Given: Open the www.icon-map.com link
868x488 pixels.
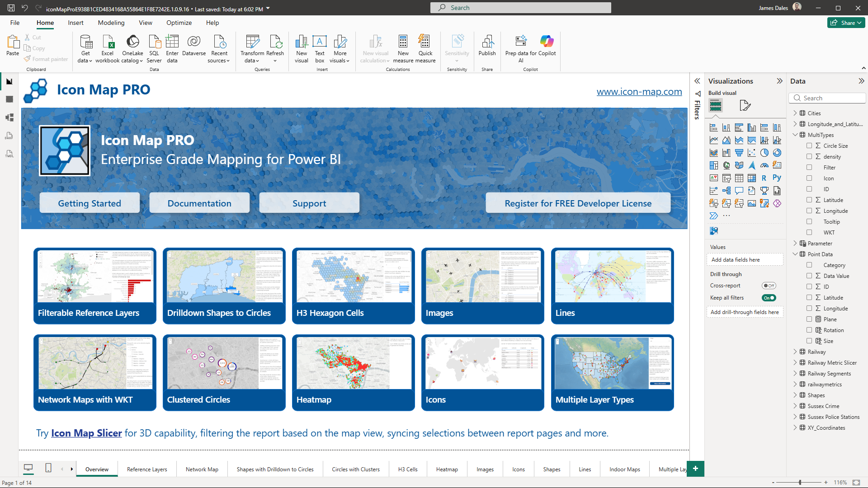Looking at the screenshot, I should [x=639, y=91].
